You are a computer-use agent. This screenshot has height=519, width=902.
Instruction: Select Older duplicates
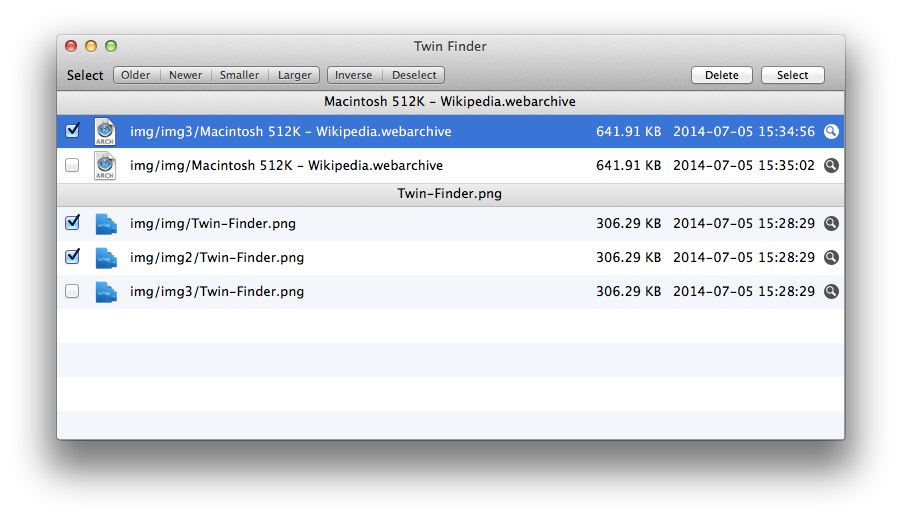[x=136, y=75]
